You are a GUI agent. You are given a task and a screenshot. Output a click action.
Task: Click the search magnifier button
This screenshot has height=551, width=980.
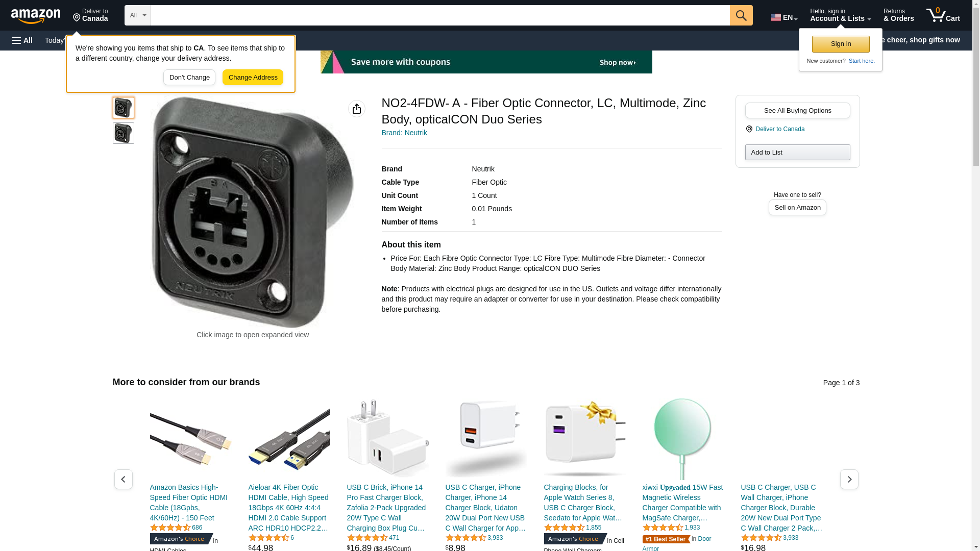pos(741,15)
